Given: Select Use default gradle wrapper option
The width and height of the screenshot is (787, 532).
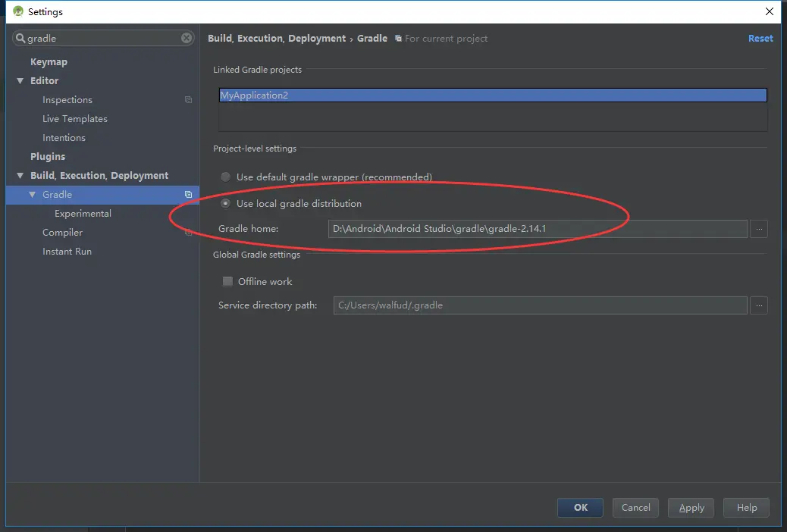Looking at the screenshot, I should (x=225, y=177).
